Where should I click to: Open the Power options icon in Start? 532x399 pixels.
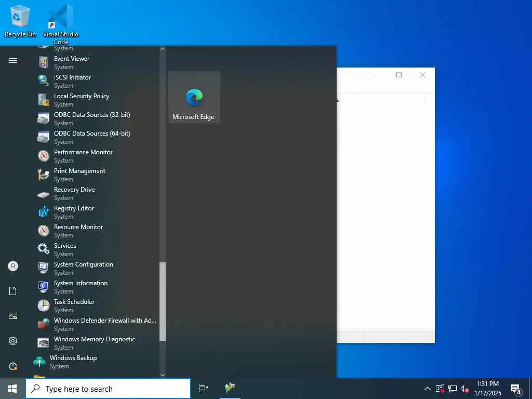[x=13, y=366]
